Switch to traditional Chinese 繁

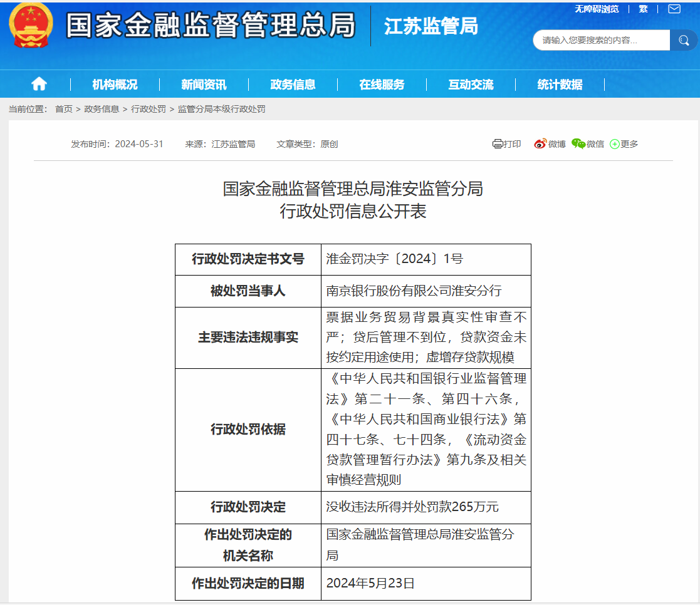tap(644, 9)
